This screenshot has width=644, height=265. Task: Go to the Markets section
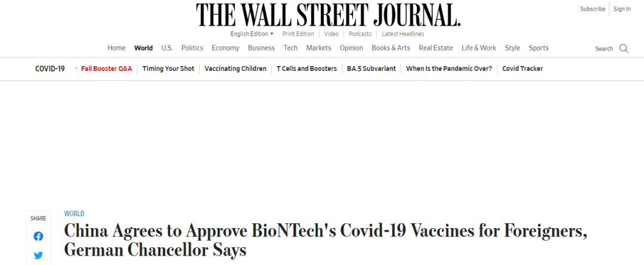click(x=318, y=48)
